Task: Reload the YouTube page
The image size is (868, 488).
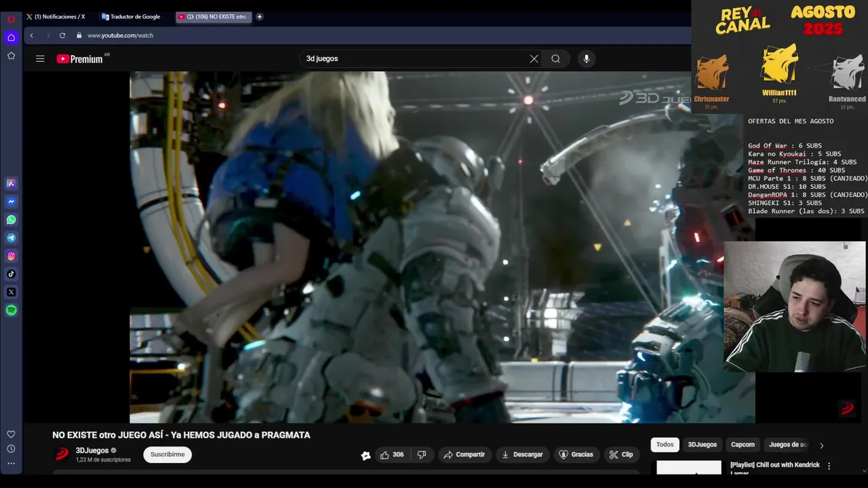Action: click(62, 35)
